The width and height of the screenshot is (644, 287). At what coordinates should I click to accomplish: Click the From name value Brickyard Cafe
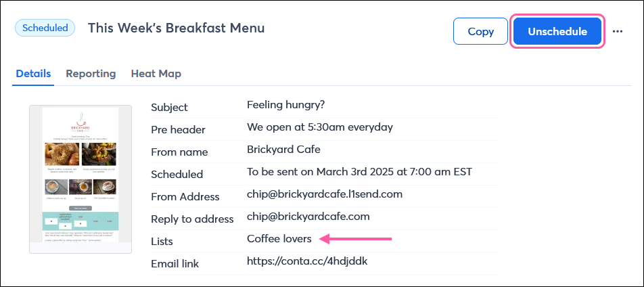pyautogui.click(x=283, y=150)
